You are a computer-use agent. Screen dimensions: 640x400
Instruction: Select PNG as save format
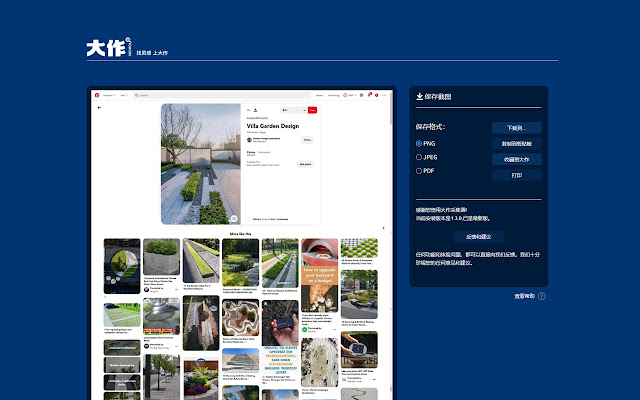tap(419, 144)
